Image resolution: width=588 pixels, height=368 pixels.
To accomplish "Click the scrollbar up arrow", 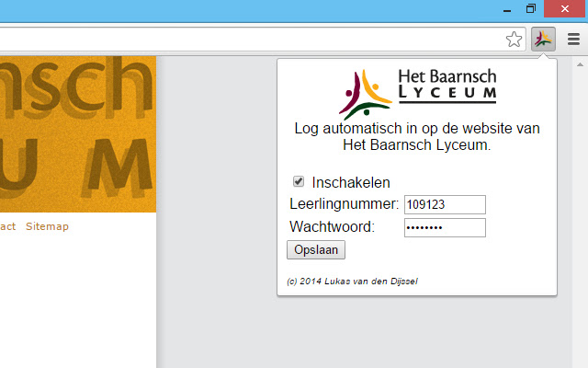I will point(580,64).
